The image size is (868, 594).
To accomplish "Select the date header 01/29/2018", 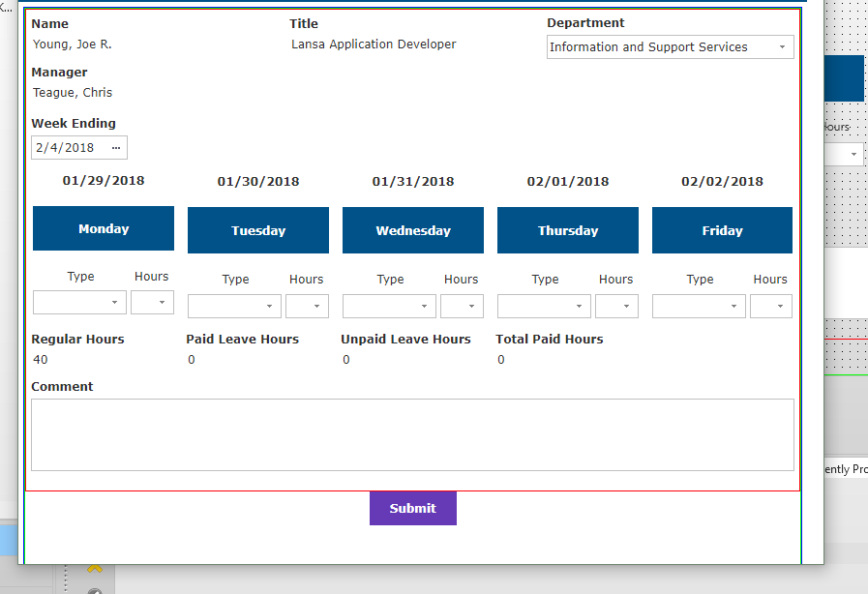I will [x=104, y=181].
